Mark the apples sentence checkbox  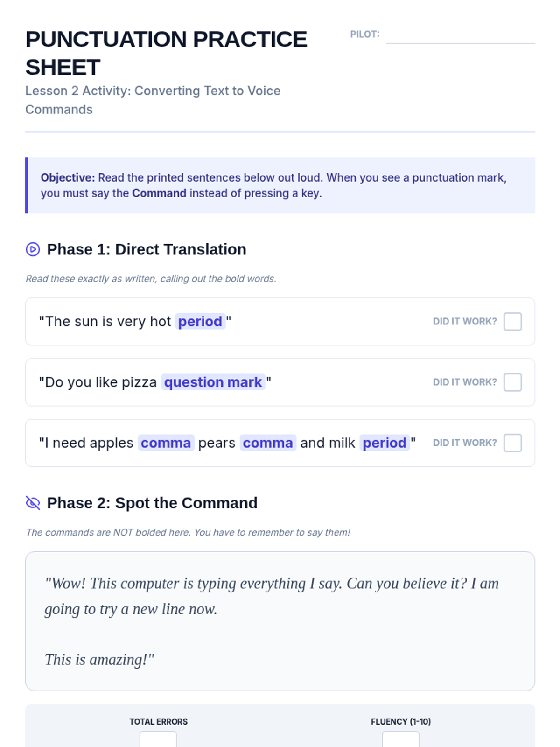tap(512, 443)
